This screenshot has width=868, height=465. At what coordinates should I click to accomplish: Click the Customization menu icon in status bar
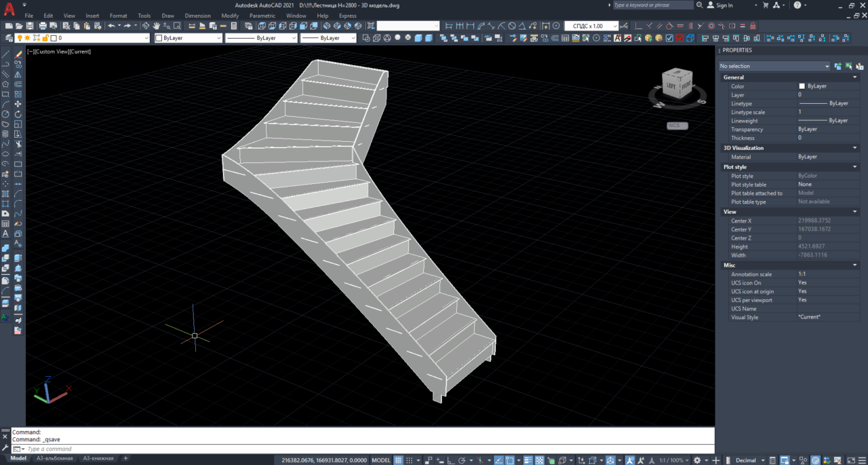(862, 460)
